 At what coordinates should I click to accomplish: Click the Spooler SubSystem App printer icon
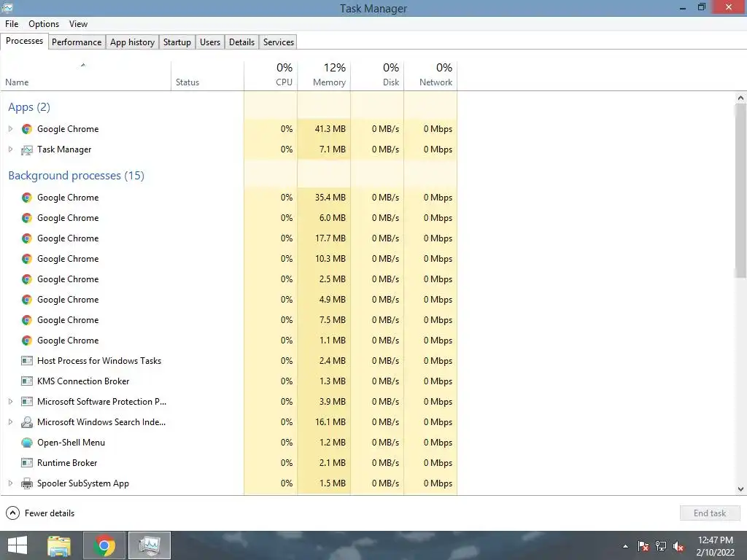coord(27,483)
